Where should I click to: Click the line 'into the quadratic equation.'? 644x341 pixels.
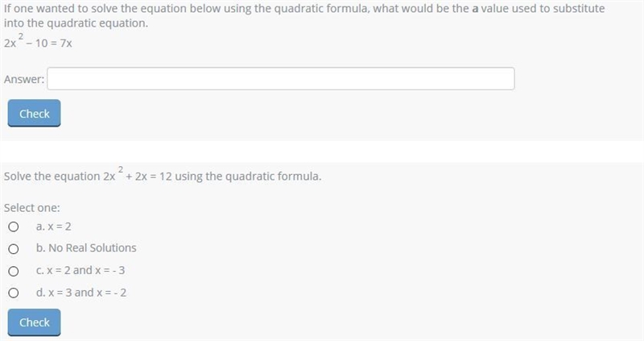(x=76, y=23)
